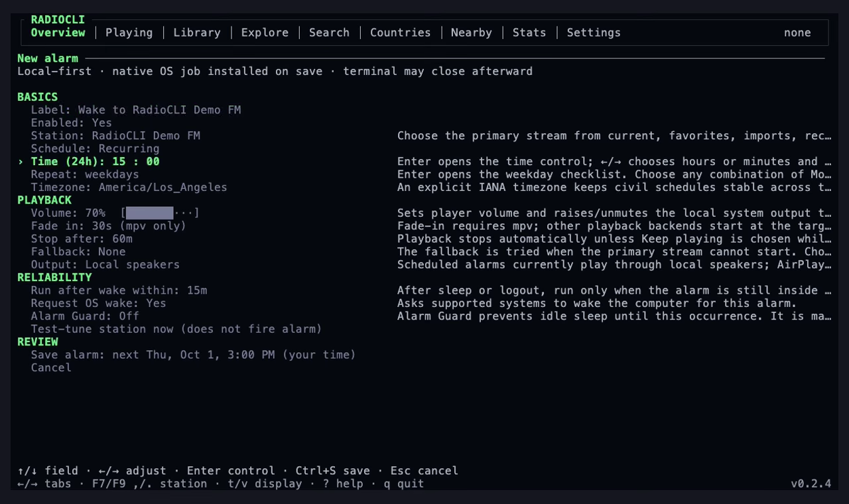Open the Explore tab
The image size is (849, 504).
point(265,32)
